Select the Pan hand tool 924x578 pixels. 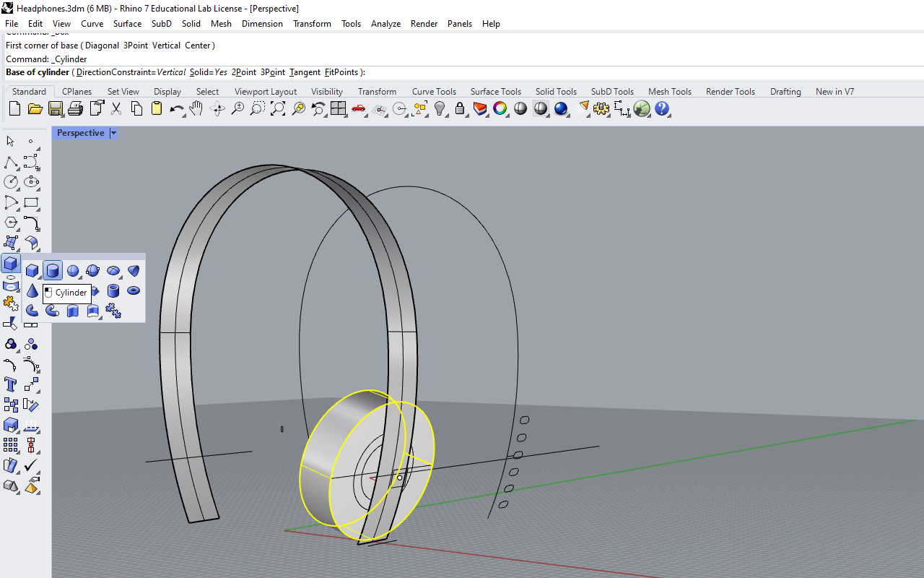coord(196,109)
